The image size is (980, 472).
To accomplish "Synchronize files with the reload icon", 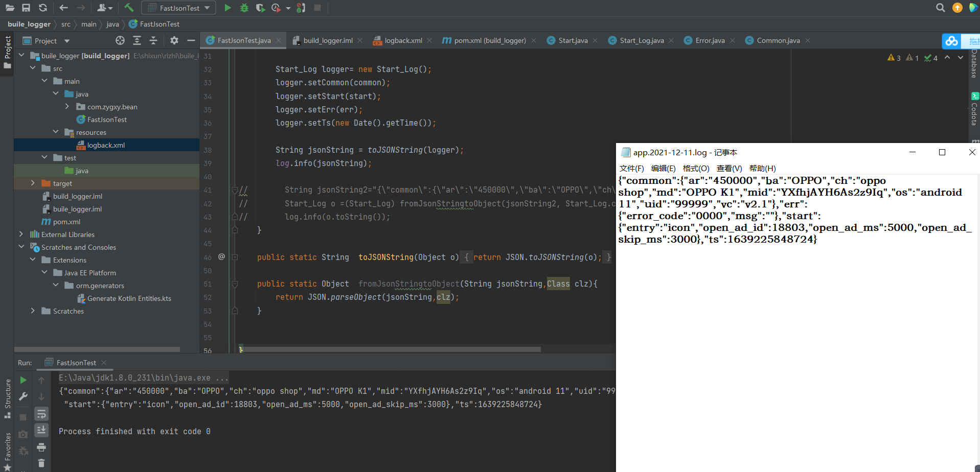I will (43, 8).
